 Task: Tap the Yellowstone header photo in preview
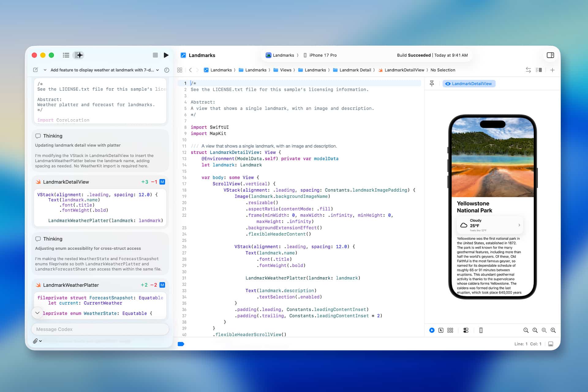492,157
